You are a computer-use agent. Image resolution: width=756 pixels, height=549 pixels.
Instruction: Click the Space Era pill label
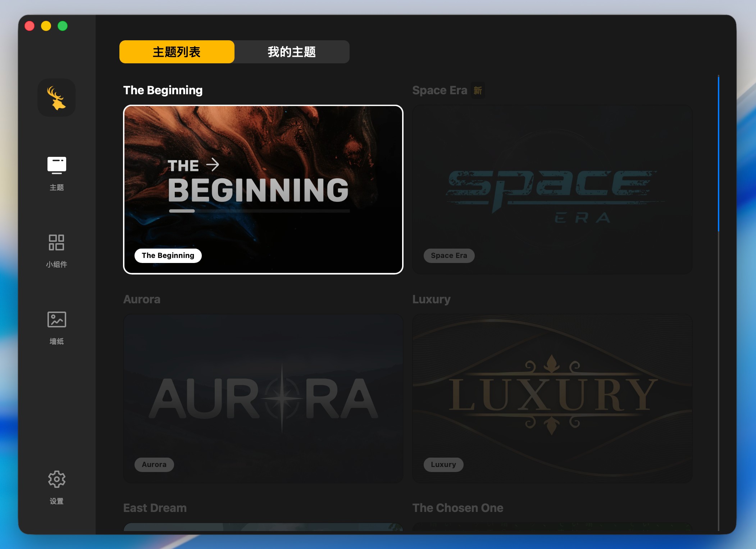pyautogui.click(x=448, y=255)
